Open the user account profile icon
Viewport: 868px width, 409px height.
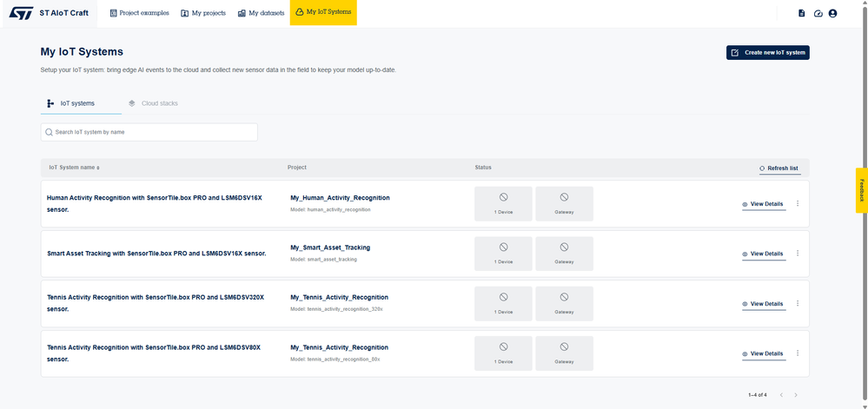coord(832,13)
